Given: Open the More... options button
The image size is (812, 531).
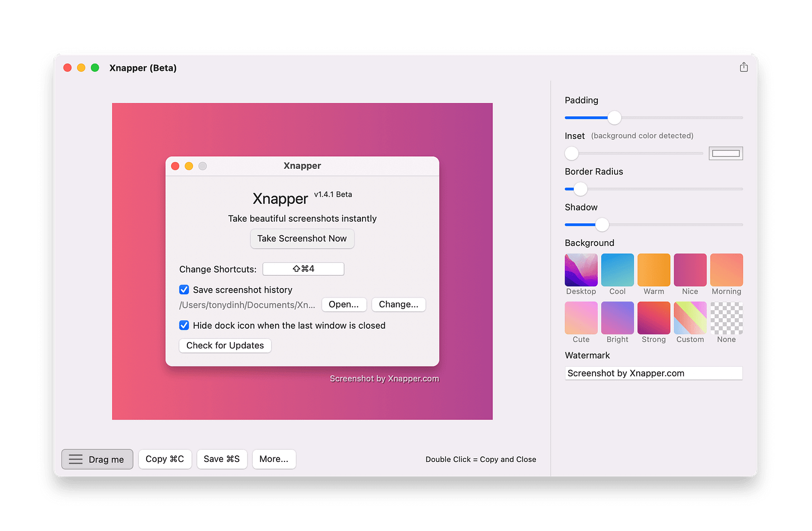Looking at the screenshot, I should coord(274,459).
